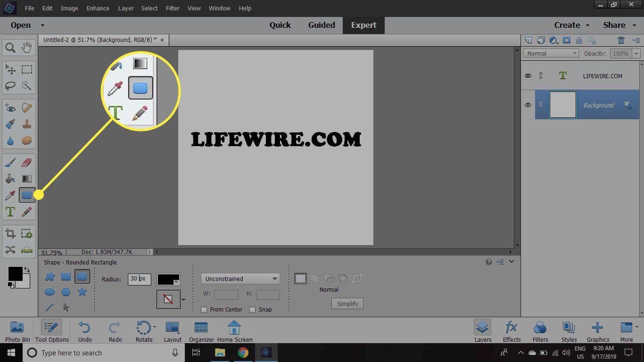This screenshot has width=644, height=362.
Task: Select the Quick Selection tool
Action: tap(27, 86)
